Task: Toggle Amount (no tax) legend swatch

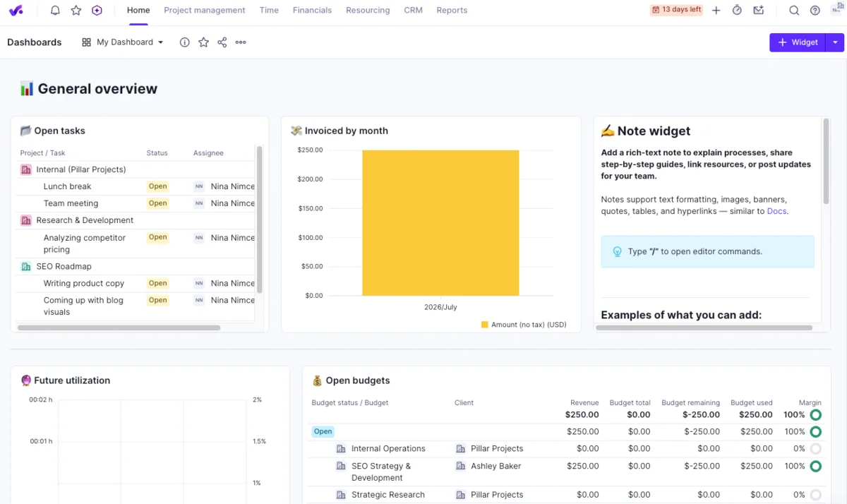Action: click(485, 325)
